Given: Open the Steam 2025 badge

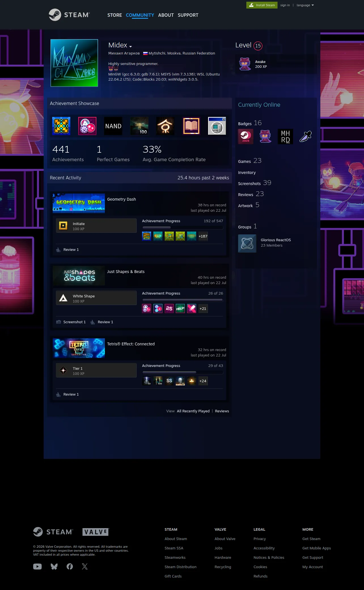Looking at the screenshot, I should point(246,137).
